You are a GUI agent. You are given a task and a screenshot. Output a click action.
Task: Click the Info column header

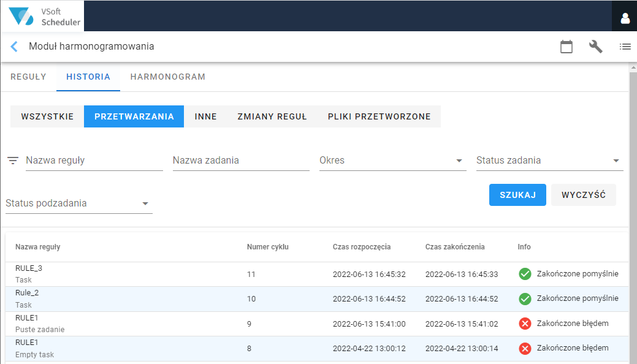(x=524, y=247)
